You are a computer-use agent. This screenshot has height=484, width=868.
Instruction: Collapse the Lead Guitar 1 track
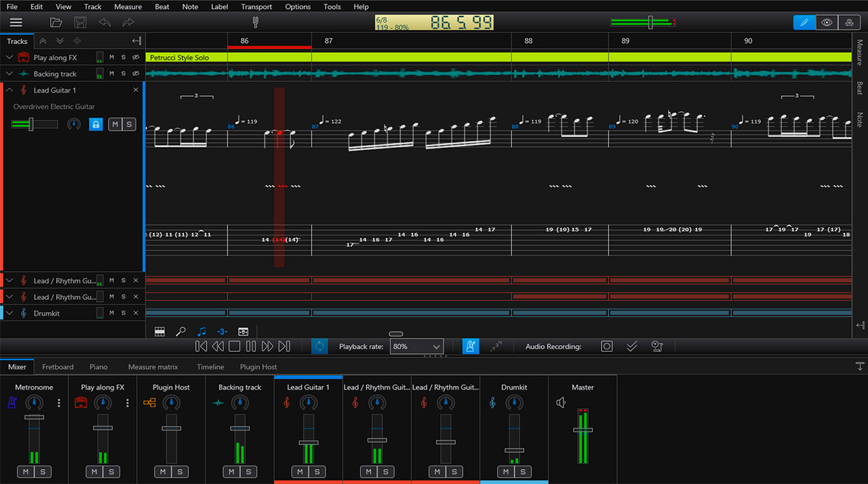pyautogui.click(x=10, y=90)
